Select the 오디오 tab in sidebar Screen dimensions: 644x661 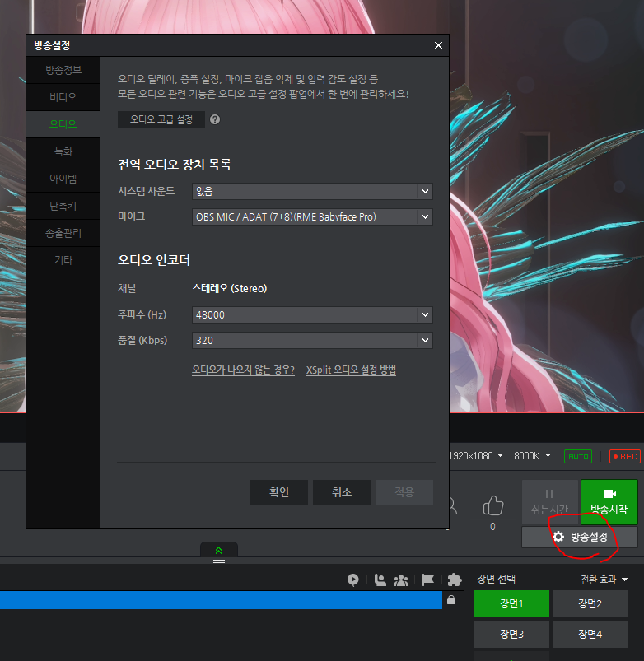63,124
